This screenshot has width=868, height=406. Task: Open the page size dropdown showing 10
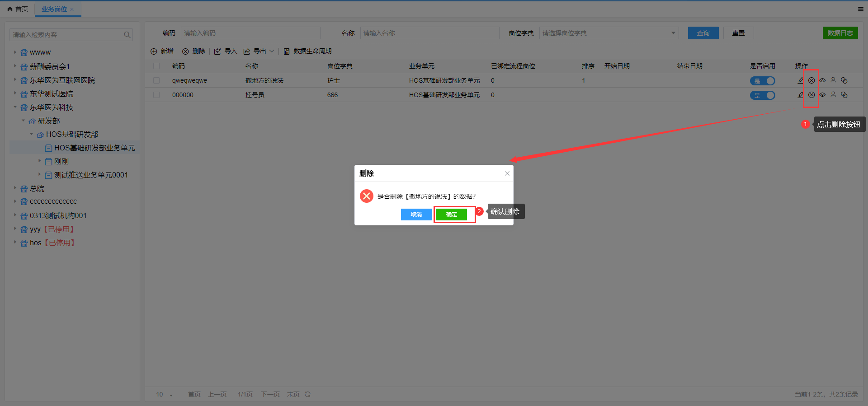point(165,394)
